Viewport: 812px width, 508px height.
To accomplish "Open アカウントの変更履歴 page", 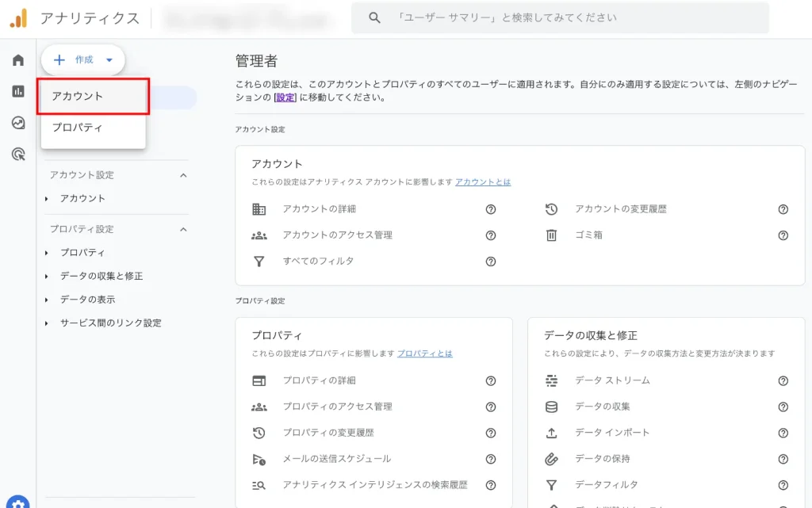I will [x=621, y=209].
